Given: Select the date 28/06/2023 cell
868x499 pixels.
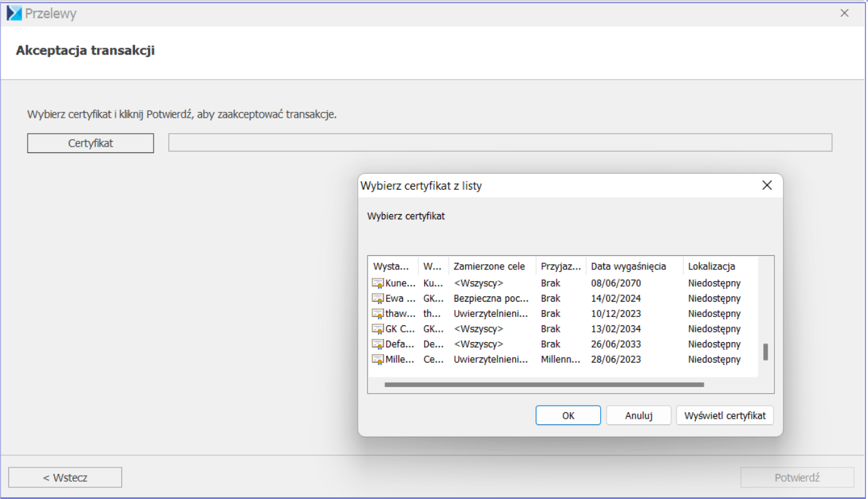Looking at the screenshot, I should 616,359.
